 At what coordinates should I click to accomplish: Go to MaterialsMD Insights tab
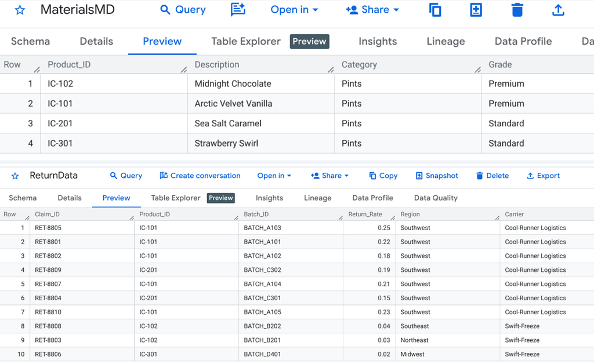coord(378,41)
